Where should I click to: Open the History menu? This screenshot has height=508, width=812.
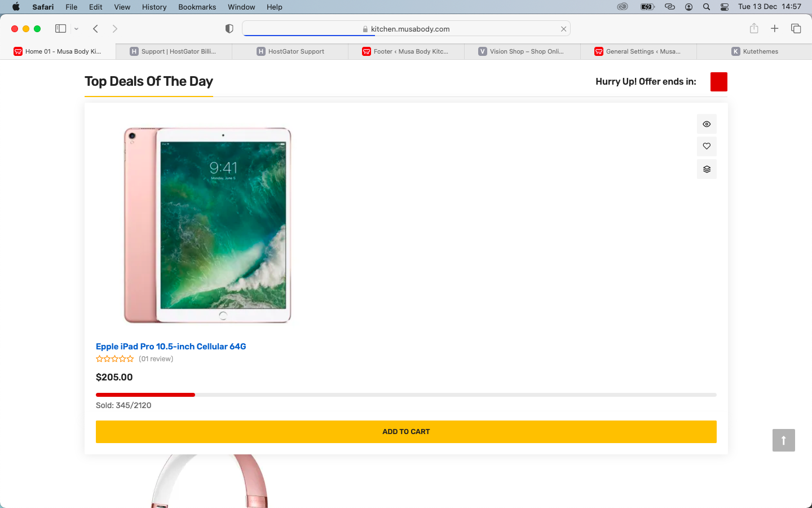pos(154,7)
